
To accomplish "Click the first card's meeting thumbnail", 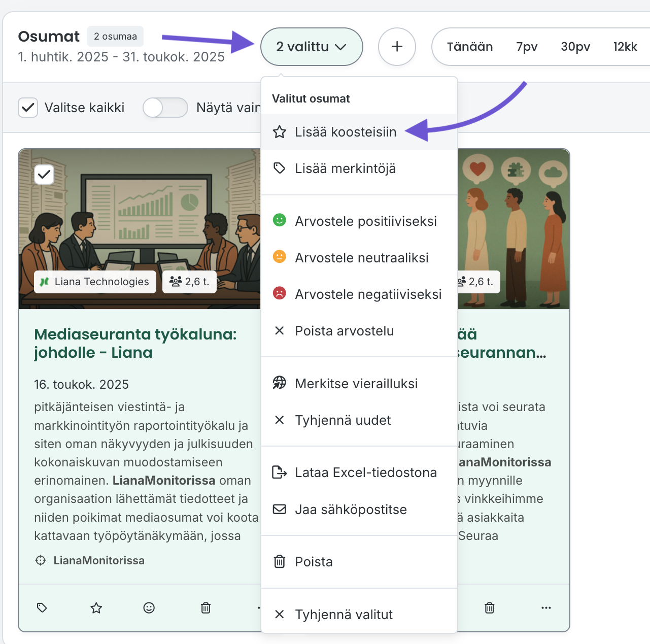I will pyautogui.click(x=140, y=229).
